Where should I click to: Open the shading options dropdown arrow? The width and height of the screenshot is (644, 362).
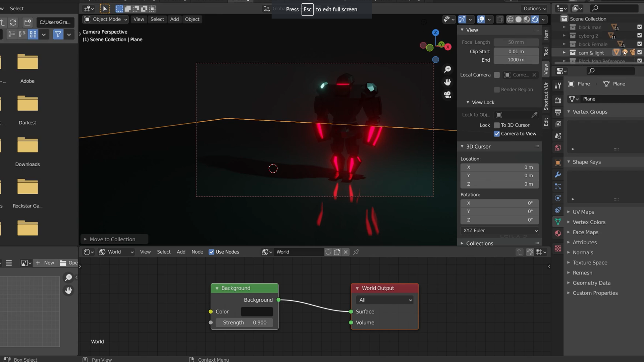543,19
